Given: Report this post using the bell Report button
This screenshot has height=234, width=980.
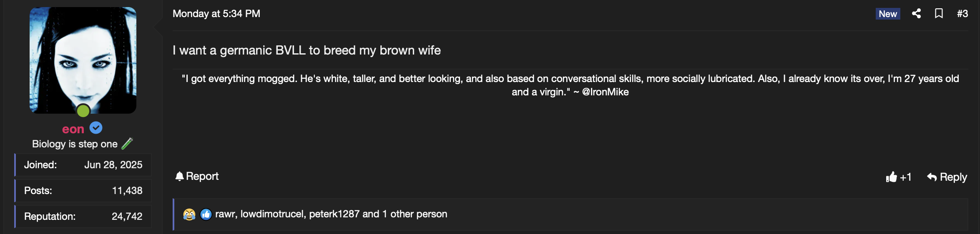Looking at the screenshot, I should click(x=197, y=176).
